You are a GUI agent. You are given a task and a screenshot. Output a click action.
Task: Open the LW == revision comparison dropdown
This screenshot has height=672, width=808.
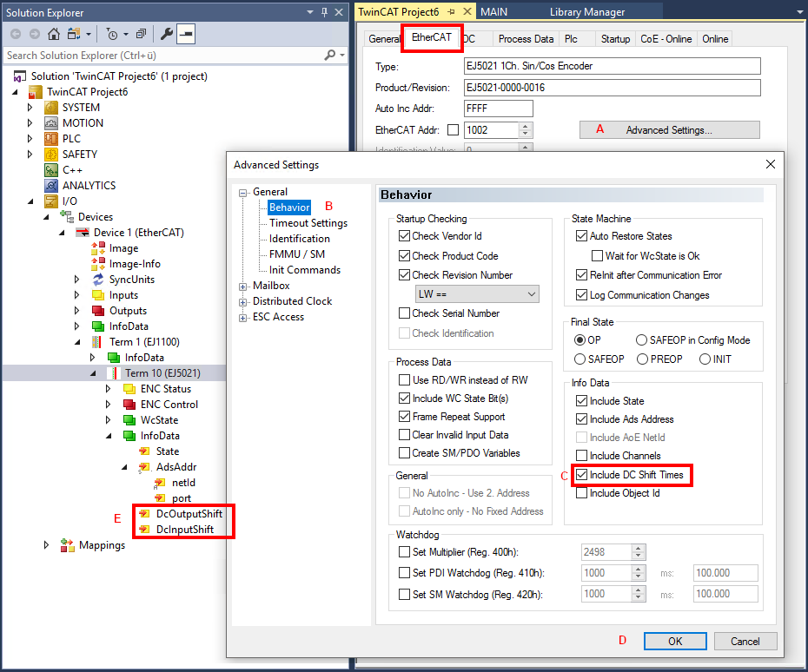pyautogui.click(x=477, y=294)
